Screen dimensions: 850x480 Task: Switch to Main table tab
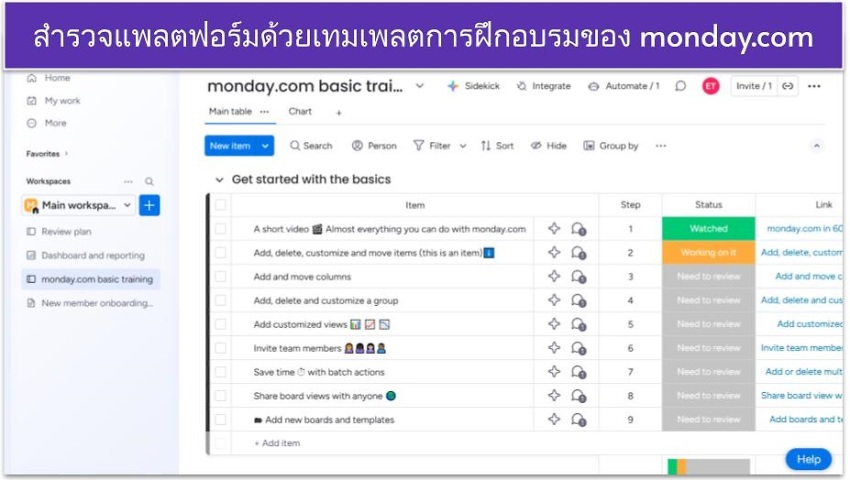tap(230, 112)
